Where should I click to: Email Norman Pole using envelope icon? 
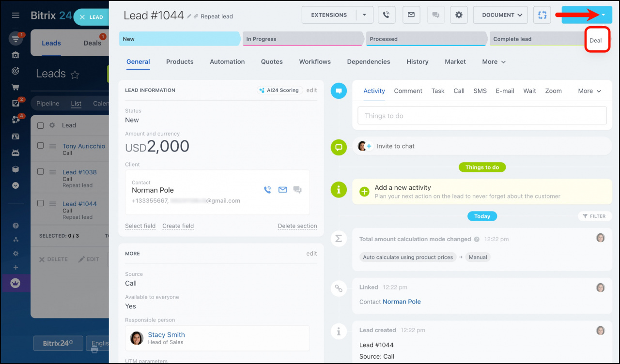click(x=282, y=190)
